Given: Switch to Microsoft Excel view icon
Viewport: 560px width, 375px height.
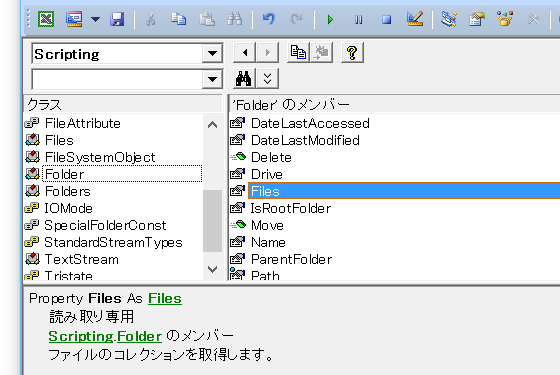Looking at the screenshot, I should [46, 19].
